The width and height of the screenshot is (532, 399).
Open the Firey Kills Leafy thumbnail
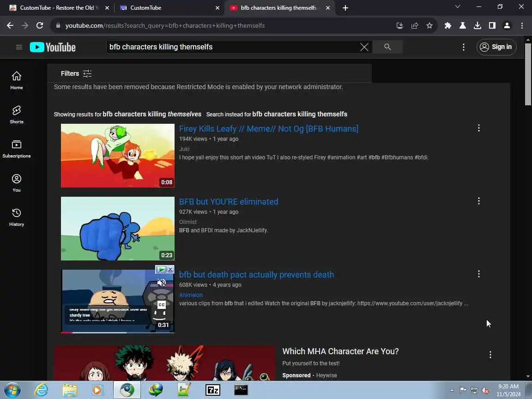pyautogui.click(x=118, y=155)
